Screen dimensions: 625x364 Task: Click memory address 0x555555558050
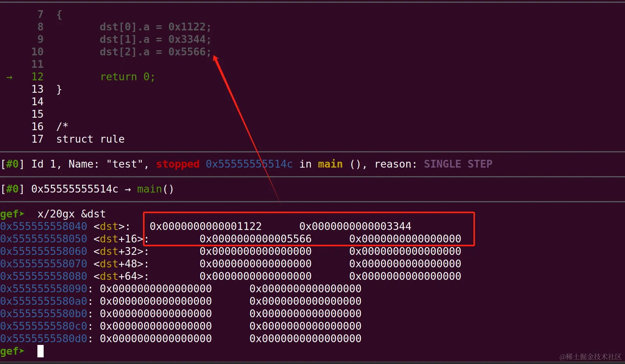click(44, 239)
